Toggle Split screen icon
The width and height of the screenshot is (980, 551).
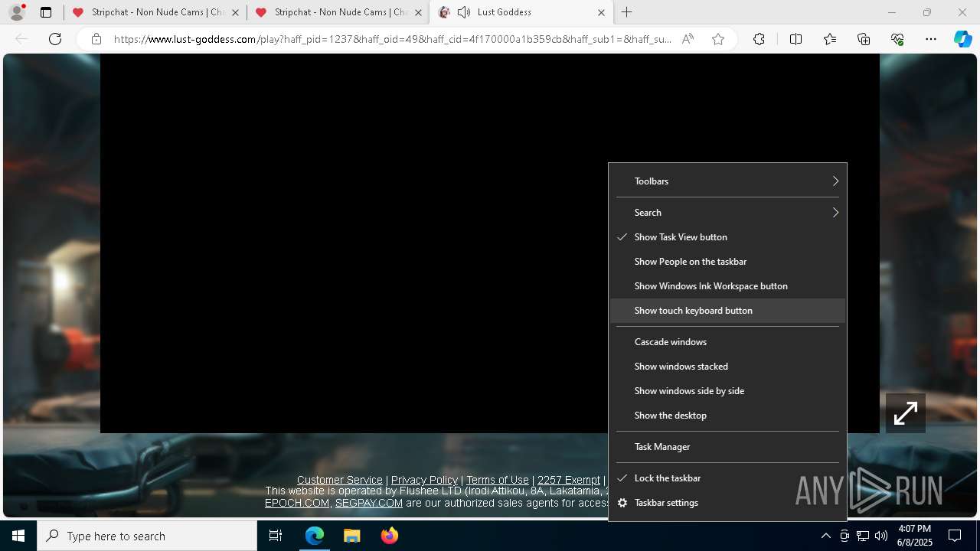coord(795,39)
